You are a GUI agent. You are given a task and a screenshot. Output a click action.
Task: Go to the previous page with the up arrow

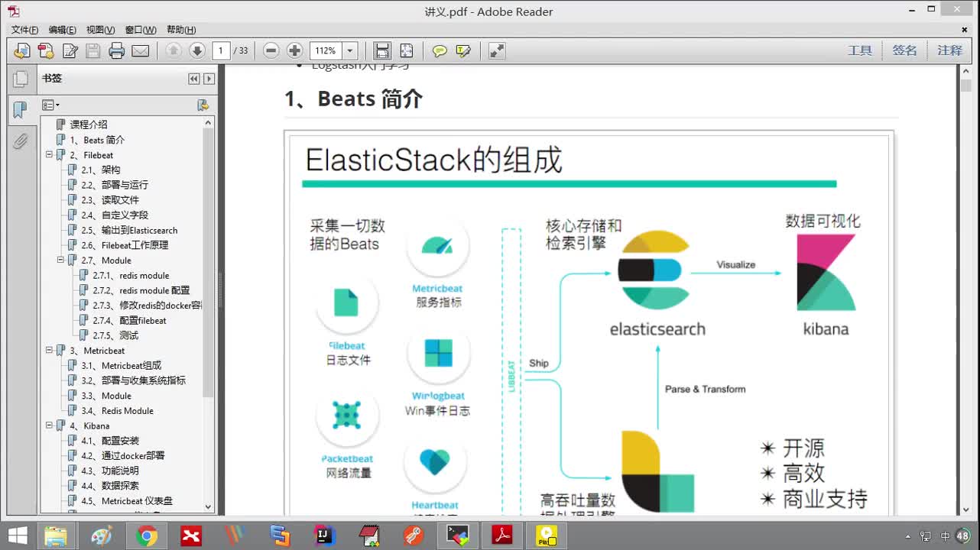(x=174, y=50)
